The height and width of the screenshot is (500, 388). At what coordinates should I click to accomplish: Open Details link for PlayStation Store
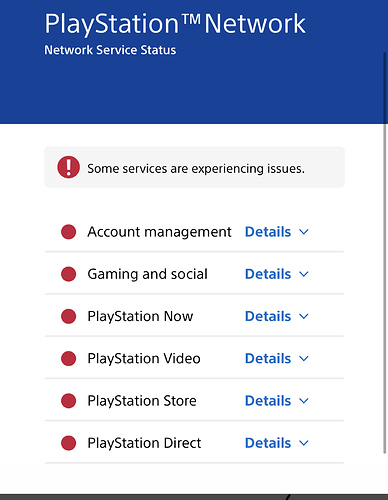[x=268, y=401]
